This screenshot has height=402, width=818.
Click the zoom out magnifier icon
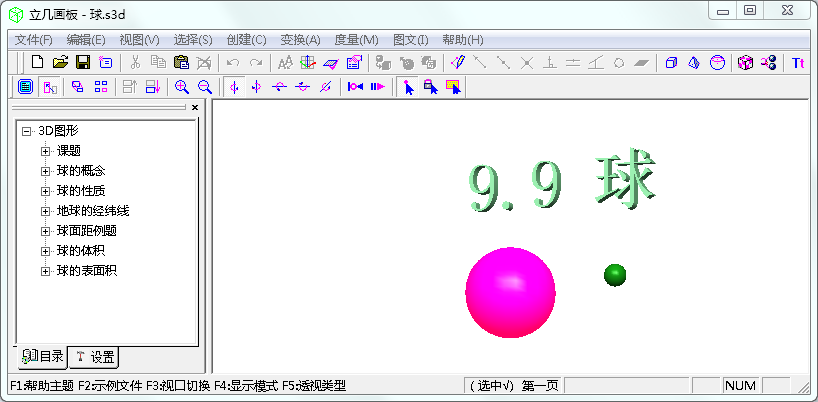pyautogui.click(x=204, y=87)
